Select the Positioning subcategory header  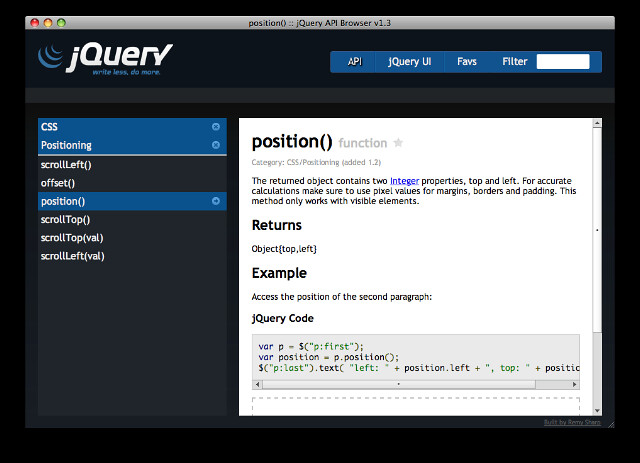click(132, 145)
